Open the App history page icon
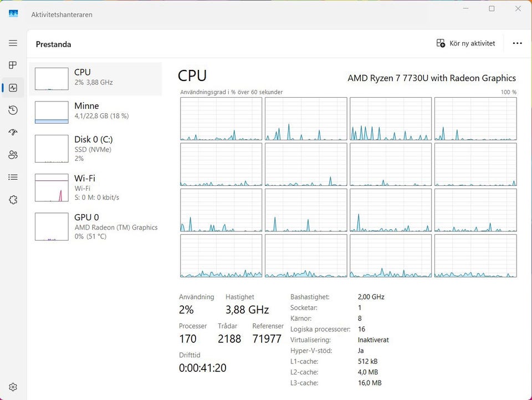This screenshot has width=532, height=400. coord(13,110)
